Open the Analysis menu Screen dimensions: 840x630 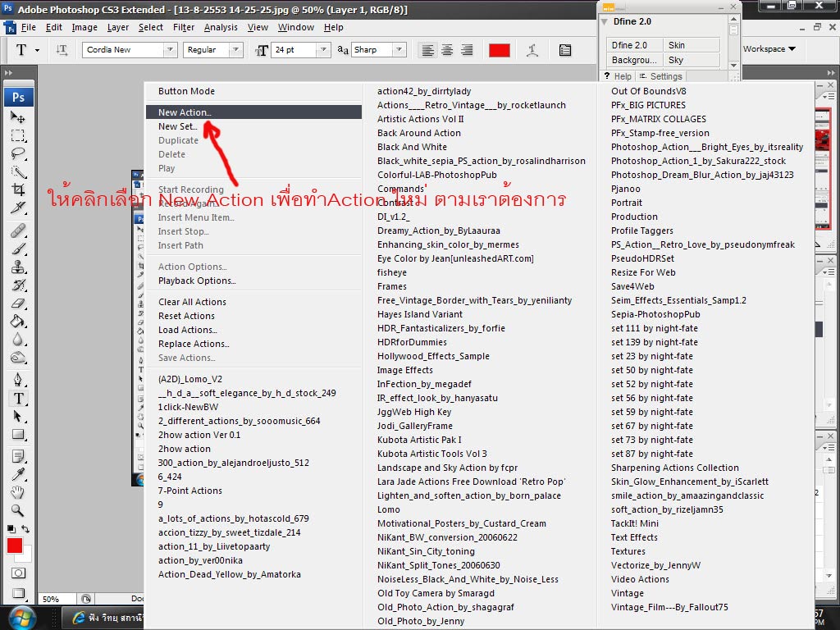click(x=220, y=27)
